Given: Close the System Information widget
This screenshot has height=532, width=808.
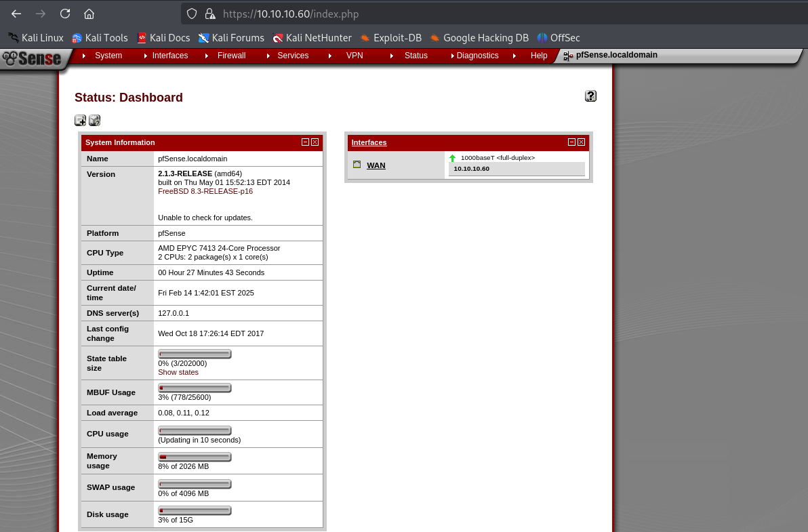Looking at the screenshot, I should tap(315, 142).
